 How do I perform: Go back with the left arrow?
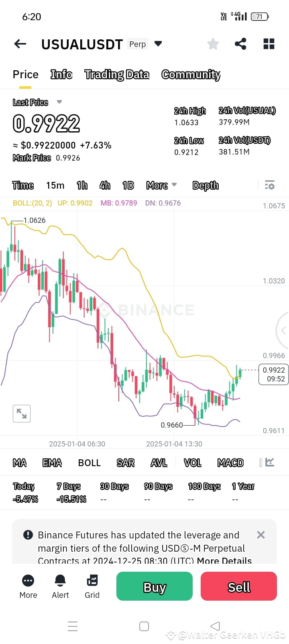[20, 44]
